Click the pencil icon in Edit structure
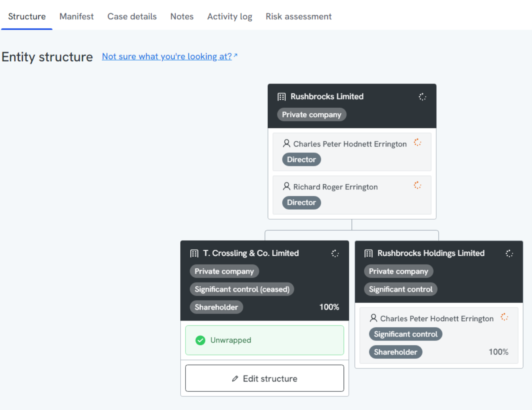The image size is (532, 410). (235, 379)
